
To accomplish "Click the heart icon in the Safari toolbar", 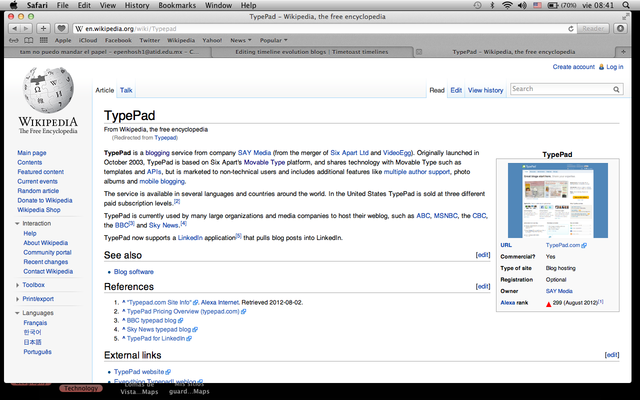I will coord(61,29).
